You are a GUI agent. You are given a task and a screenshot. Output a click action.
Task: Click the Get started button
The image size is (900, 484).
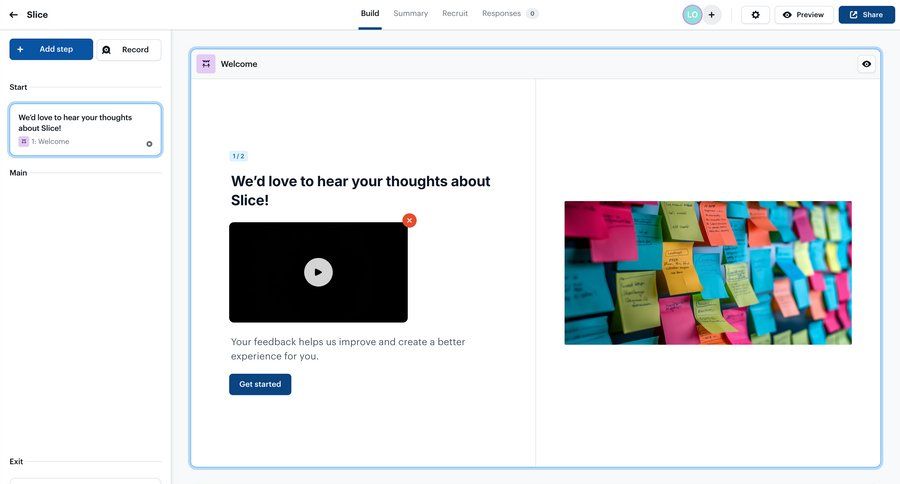(260, 384)
